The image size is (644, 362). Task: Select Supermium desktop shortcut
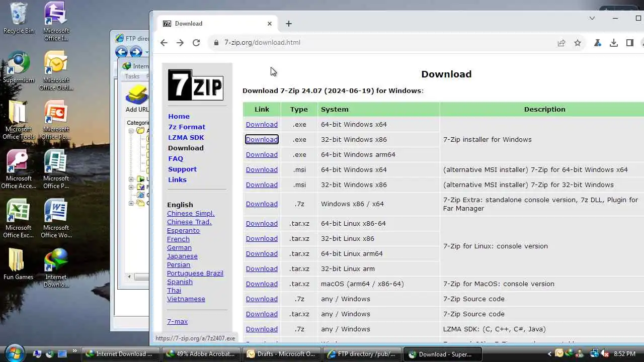(19, 67)
